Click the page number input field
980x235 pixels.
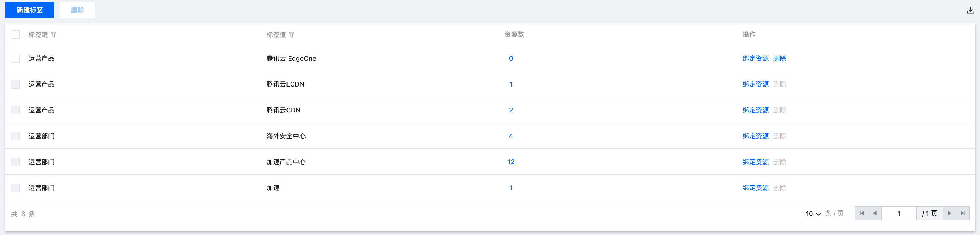point(899,213)
